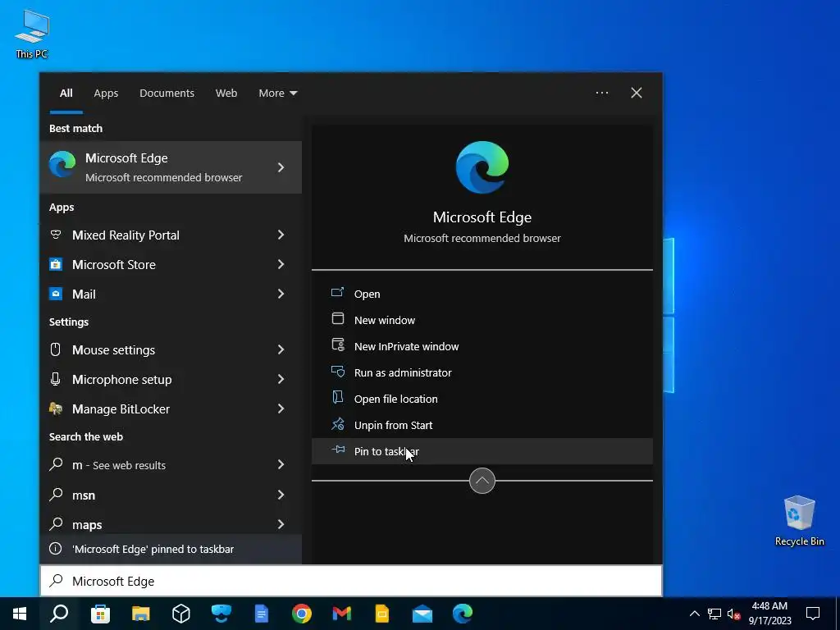840x630 pixels.
Task: Select the msn web suggestion
Action: (171, 495)
